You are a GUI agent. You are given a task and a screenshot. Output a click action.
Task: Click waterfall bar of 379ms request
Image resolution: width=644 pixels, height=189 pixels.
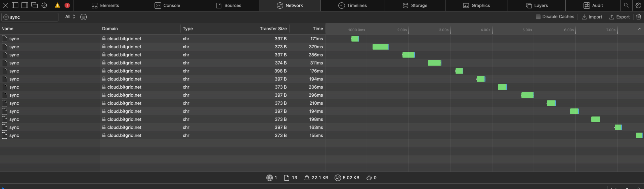click(381, 47)
